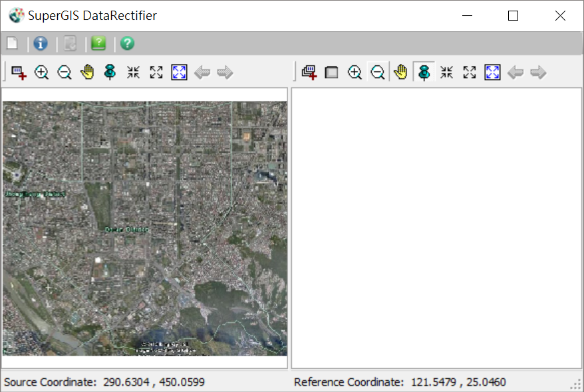Click the round green question mark icon
This screenshot has width=584, height=392.
click(127, 44)
